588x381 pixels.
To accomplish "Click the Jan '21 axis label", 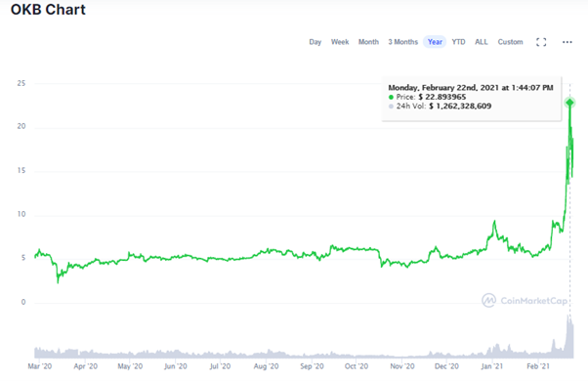I will click(x=492, y=366).
